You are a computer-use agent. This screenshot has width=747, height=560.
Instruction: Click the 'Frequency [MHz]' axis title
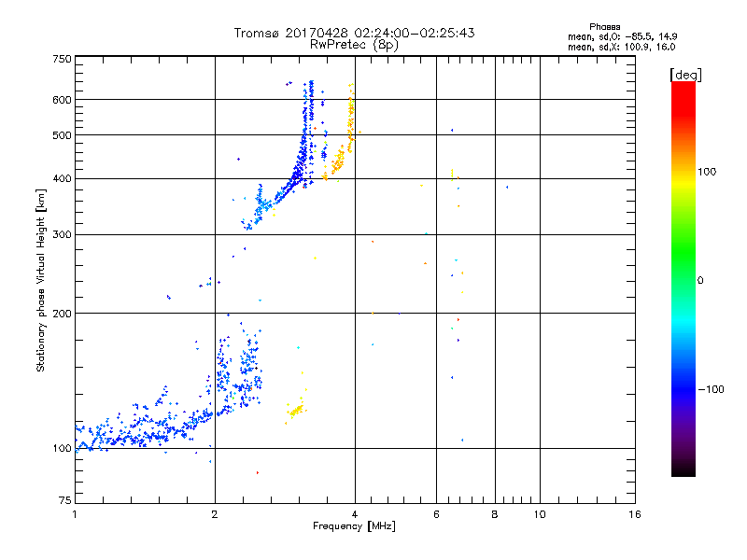click(x=354, y=526)
